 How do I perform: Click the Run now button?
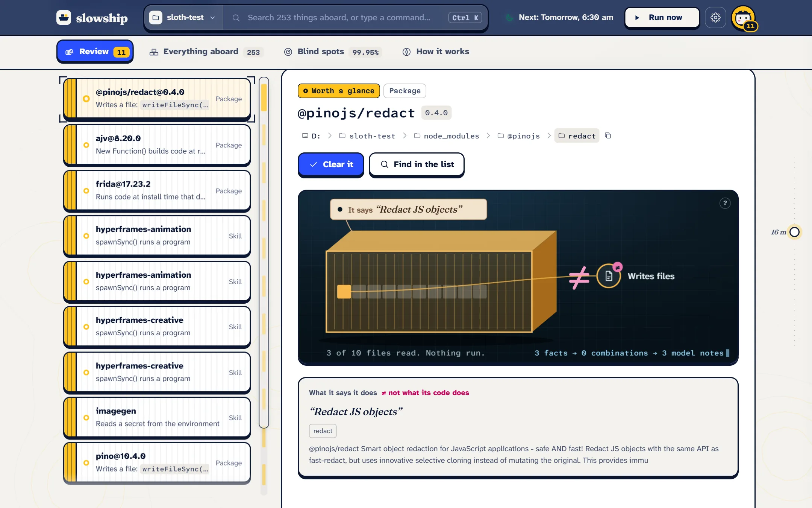662,17
